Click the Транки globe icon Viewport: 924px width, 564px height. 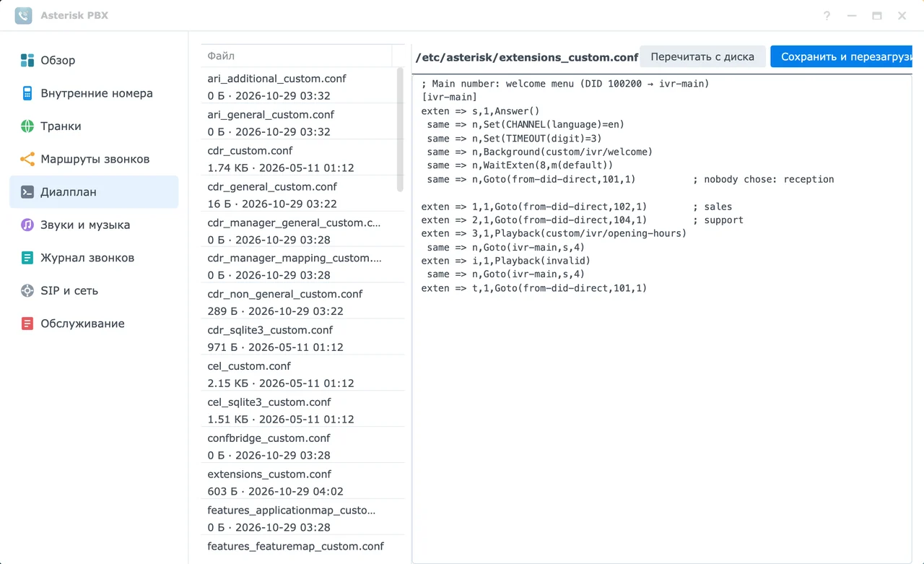[27, 126]
